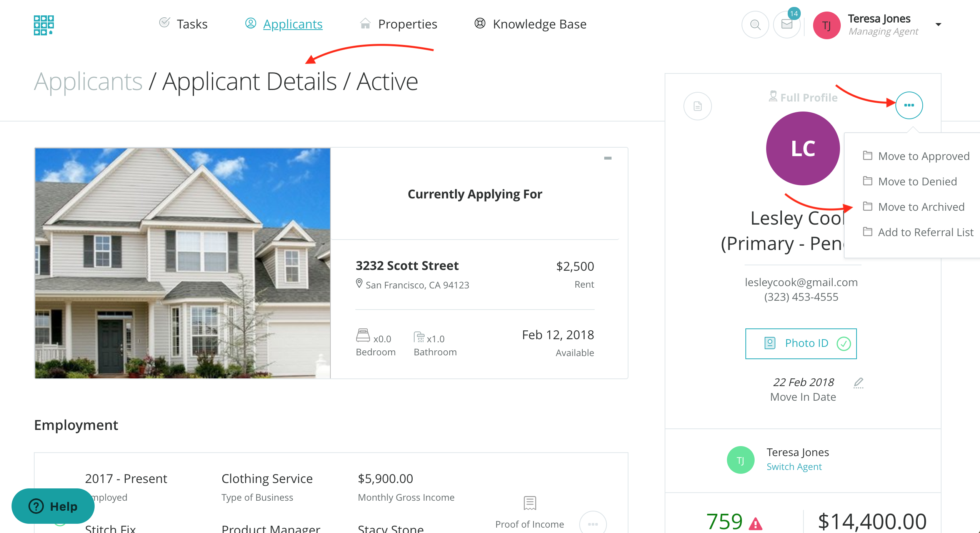Open the Tasks navigation tab
The image size is (980, 533).
coord(183,24)
